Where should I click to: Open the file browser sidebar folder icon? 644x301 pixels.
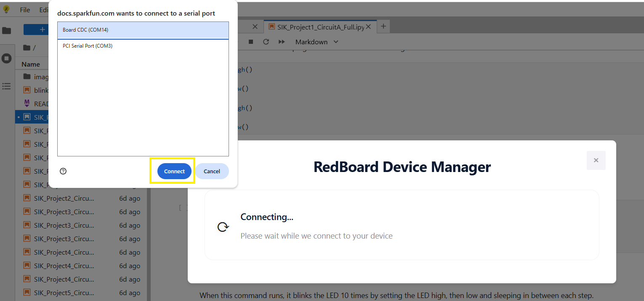(x=7, y=30)
